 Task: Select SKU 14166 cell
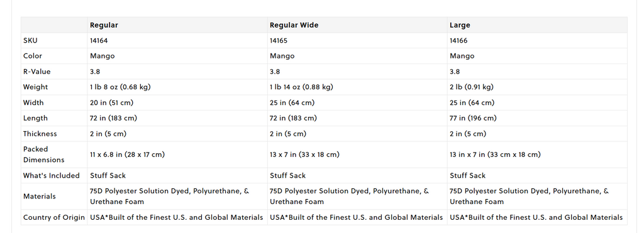click(458, 41)
